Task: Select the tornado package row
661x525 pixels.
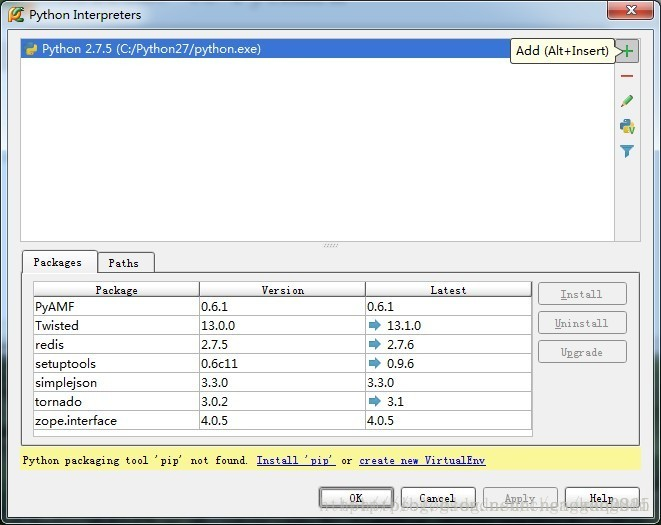Action: point(282,401)
